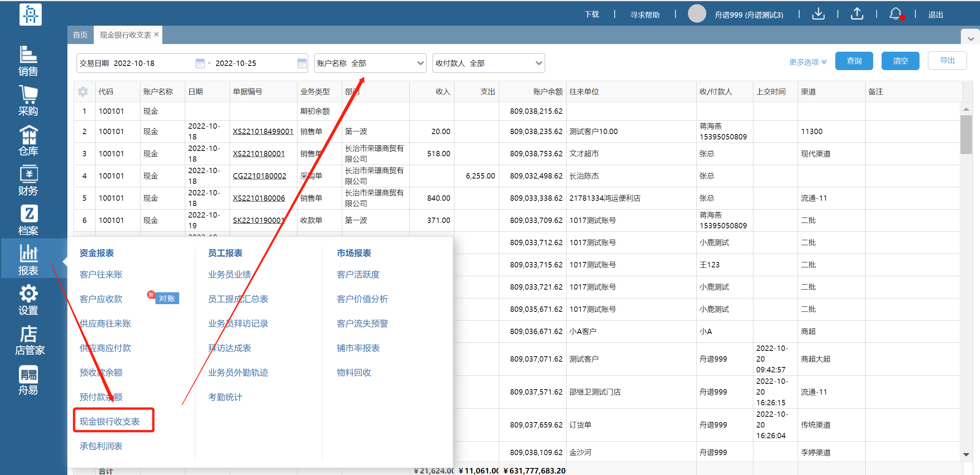Click the 清空 clear button

900,61
